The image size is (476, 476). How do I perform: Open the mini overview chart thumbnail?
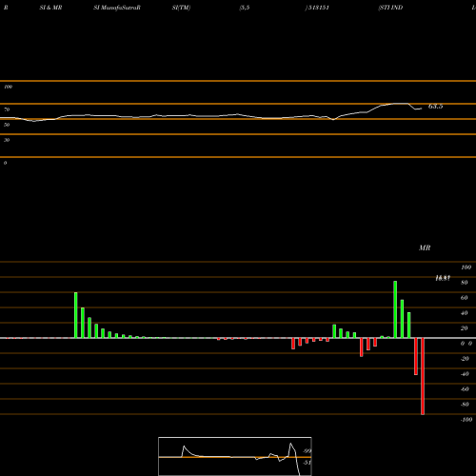[x=235, y=456]
